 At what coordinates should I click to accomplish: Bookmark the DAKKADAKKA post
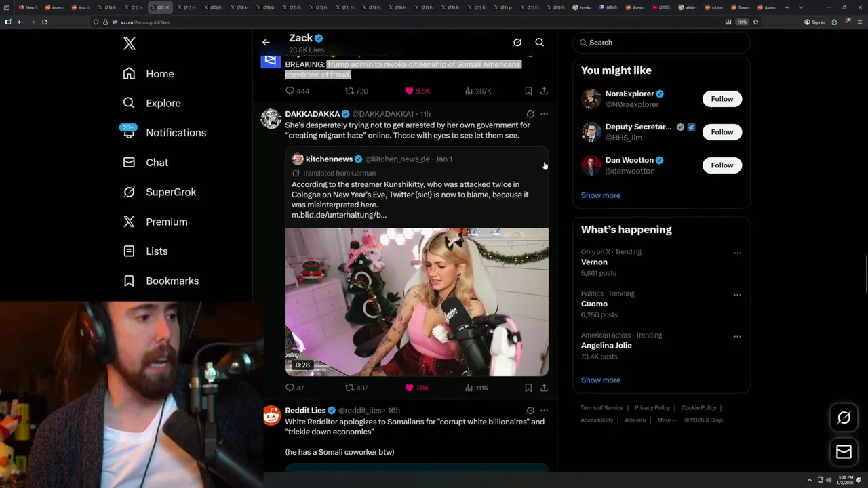click(x=528, y=388)
